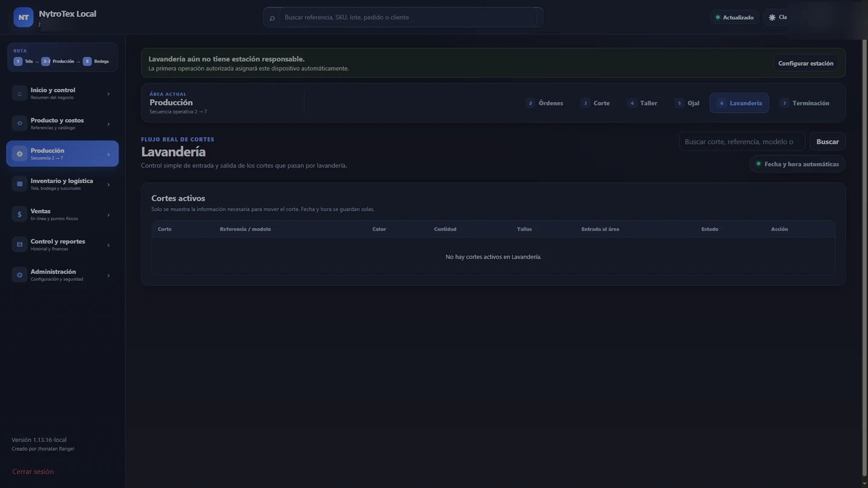
Task: Expand Producto y costos using its chevron
Action: pyautogui.click(x=108, y=124)
